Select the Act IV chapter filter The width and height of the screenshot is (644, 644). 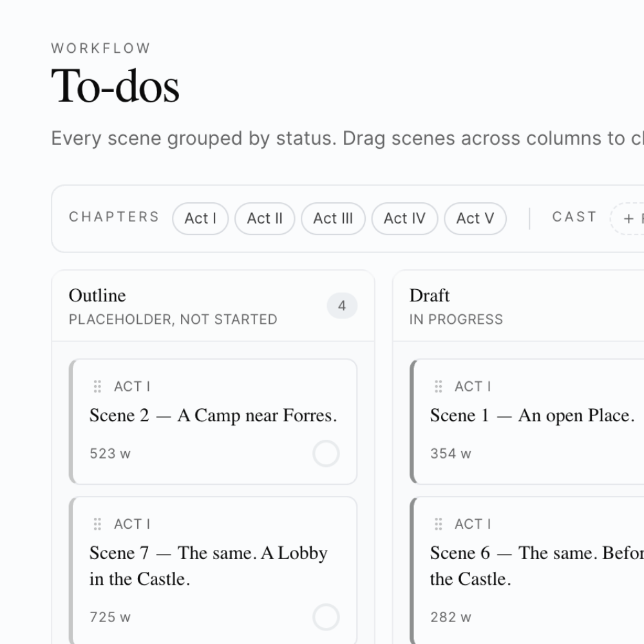click(404, 218)
